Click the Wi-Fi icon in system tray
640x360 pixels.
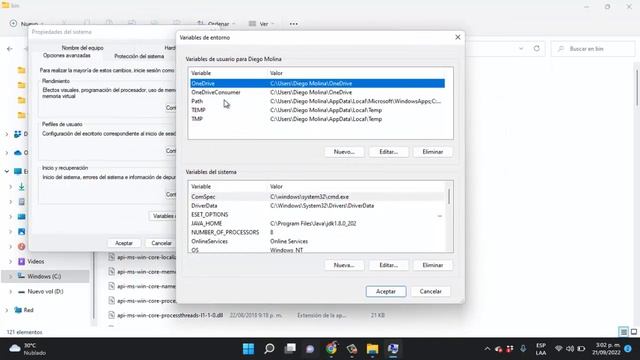tap(558, 349)
